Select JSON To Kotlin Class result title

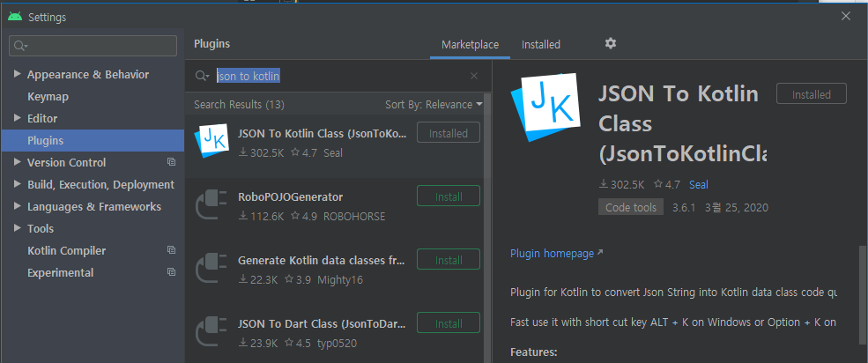[323, 133]
